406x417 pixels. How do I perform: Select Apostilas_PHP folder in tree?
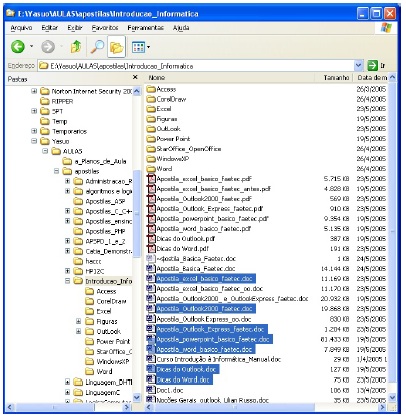(x=105, y=231)
